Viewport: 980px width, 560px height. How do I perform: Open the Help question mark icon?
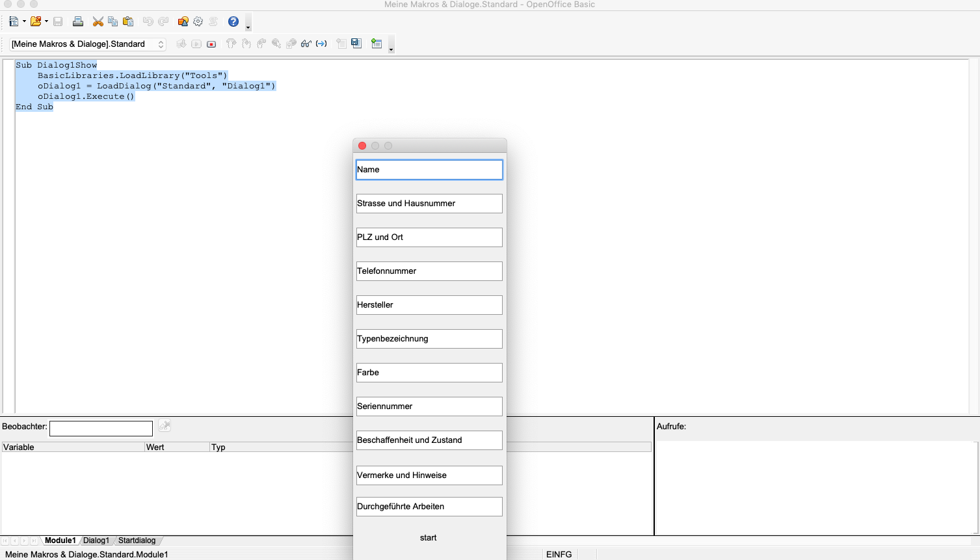(x=233, y=21)
